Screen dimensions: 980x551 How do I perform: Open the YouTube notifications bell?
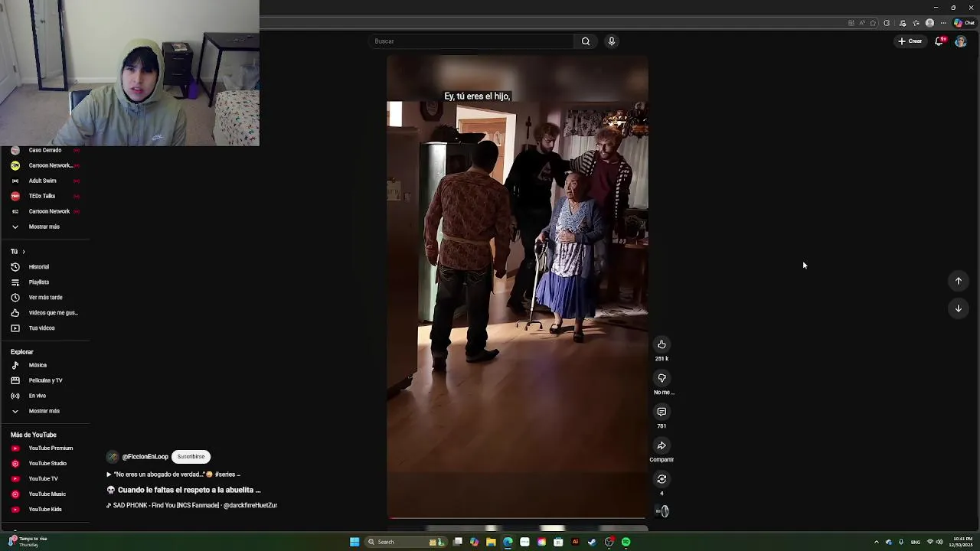[939, 41]
